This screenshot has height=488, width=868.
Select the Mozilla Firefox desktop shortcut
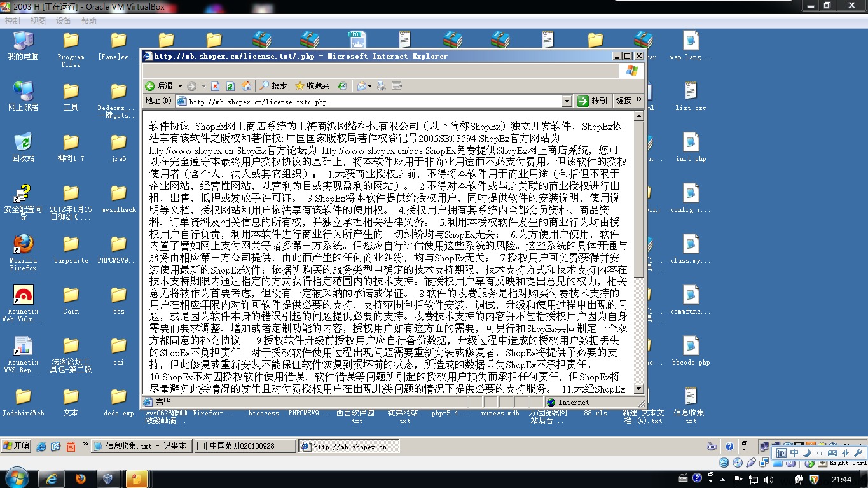tap(23, 253)
